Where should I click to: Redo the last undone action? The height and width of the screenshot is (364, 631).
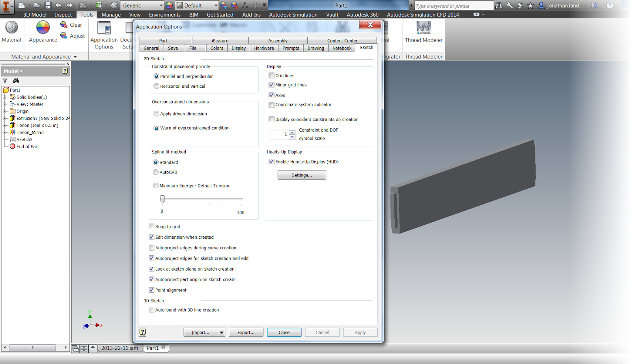69,5
